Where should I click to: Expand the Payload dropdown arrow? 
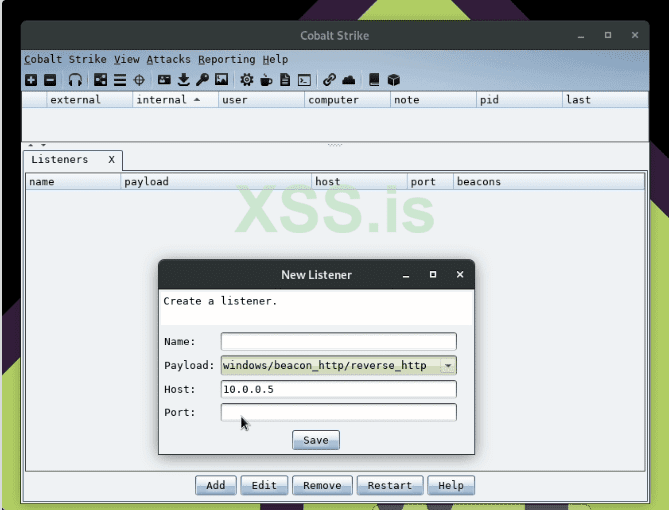click(448, 366)
